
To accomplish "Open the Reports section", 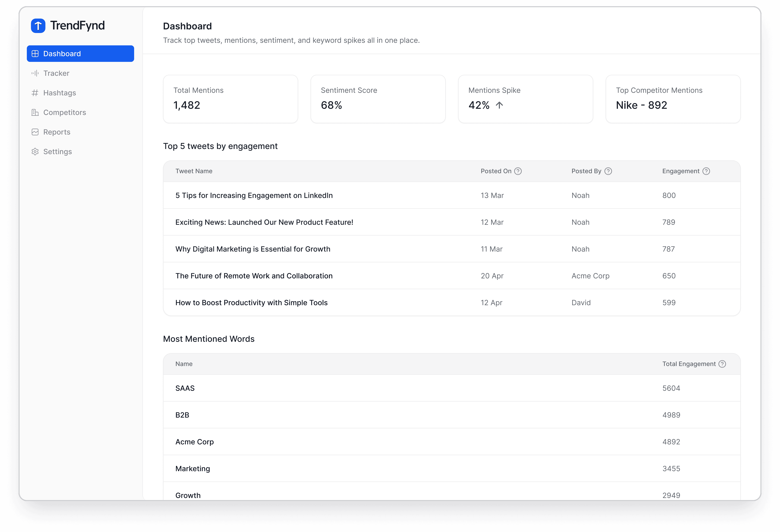I will pyautogui.click(x=80, y=132).
